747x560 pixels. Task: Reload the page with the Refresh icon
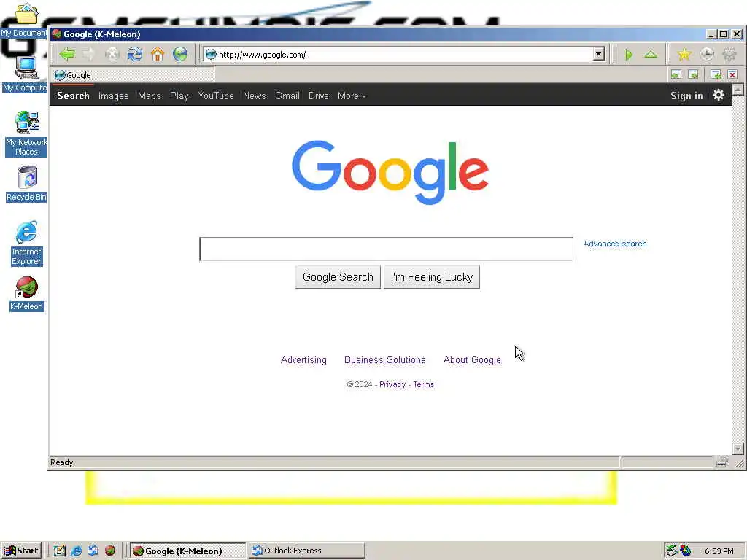(x=135, y=54)
